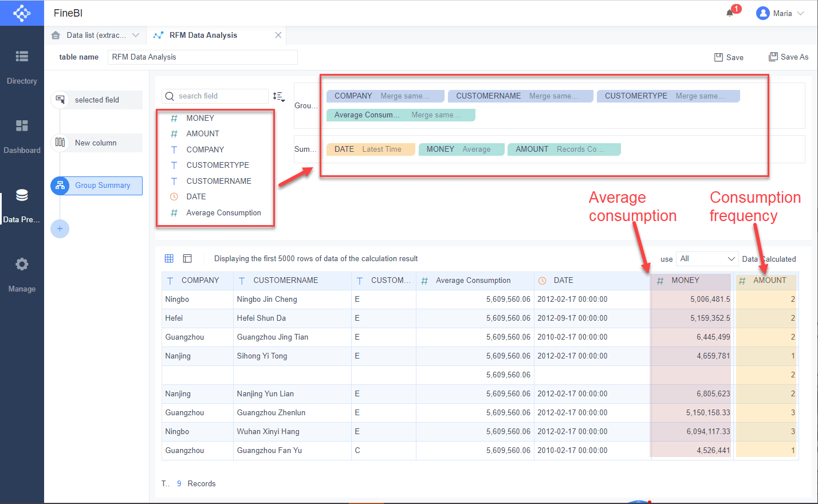Expand the Data list tab dropdown
818x504 pixels.
(x=136, y=35)
